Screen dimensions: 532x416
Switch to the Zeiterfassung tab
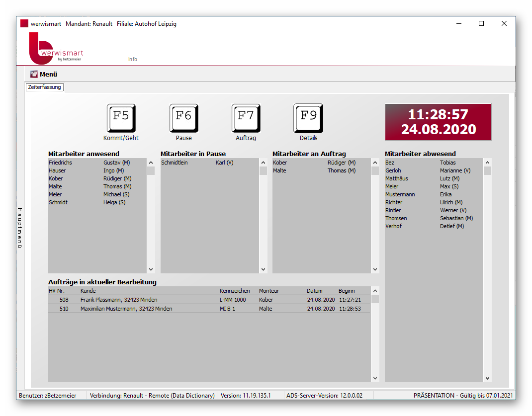[44, 87]
